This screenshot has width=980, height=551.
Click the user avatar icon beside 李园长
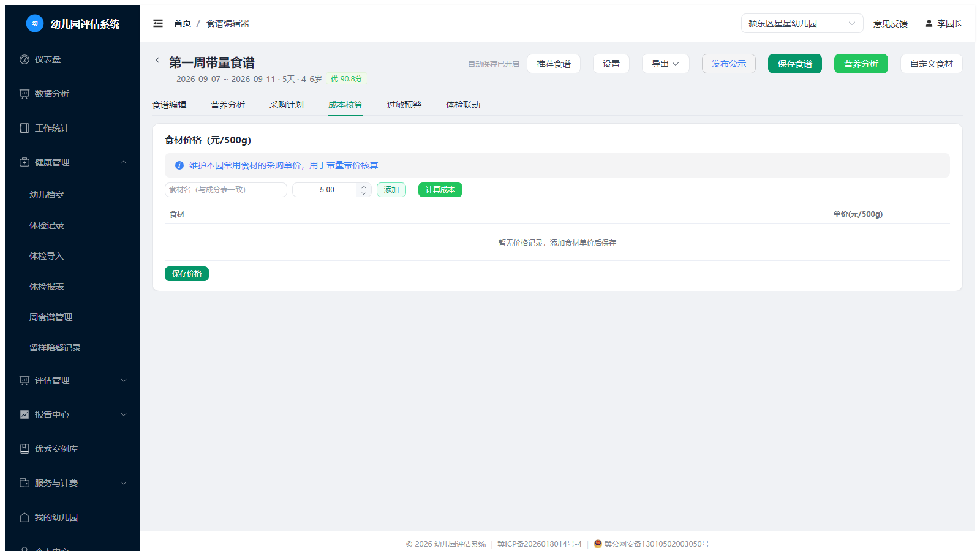(x=929, y=23)
